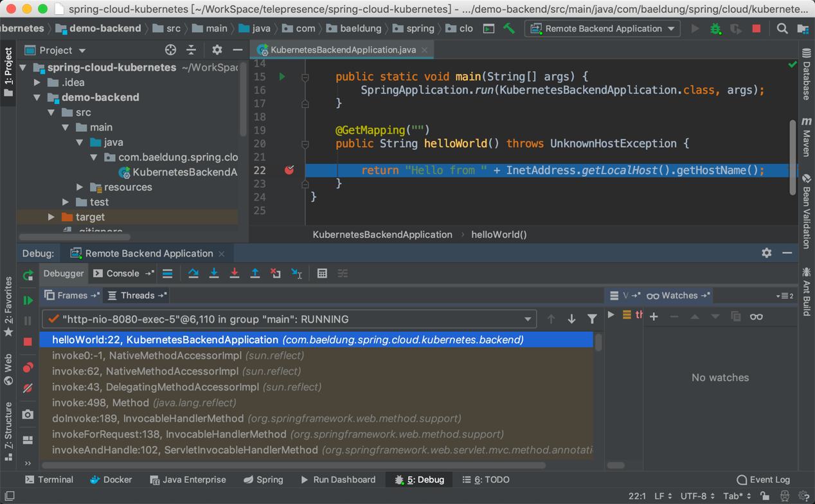Click the Rerun debug session icon
815x504 pixels.
coord(28,276)
